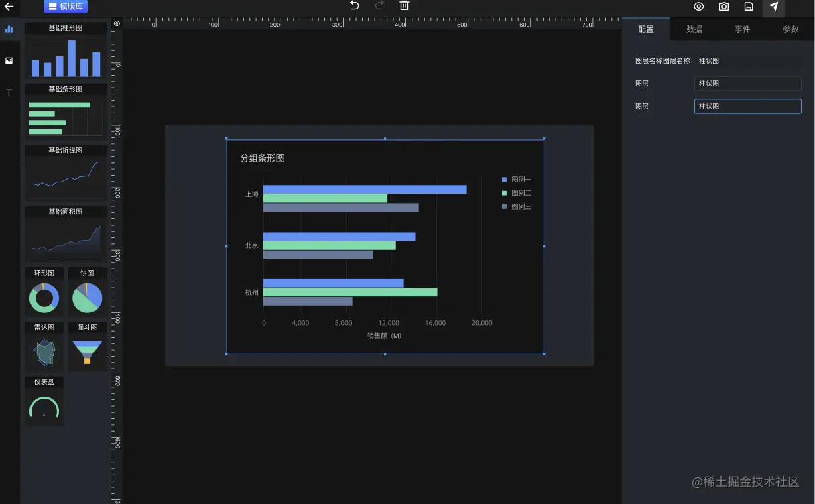Click the paper plane publish icon
The width and height of the screenshot is (815, 504).
[773, 7]
